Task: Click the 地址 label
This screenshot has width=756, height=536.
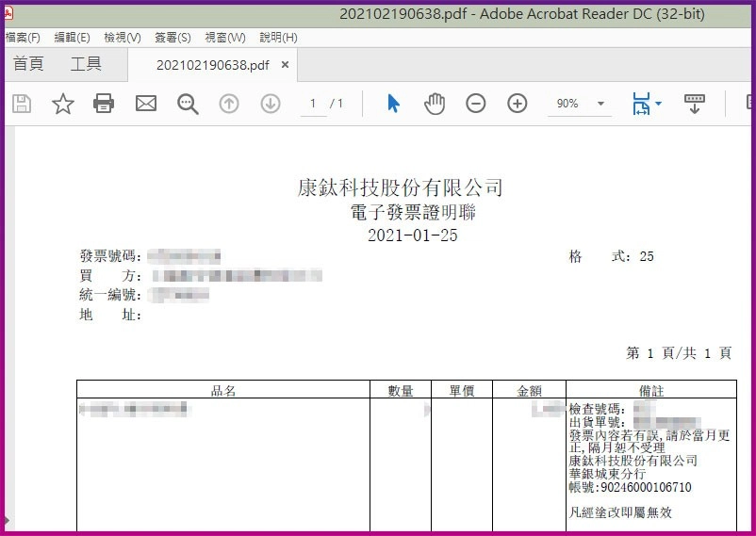Action: [x=110, y=315]
